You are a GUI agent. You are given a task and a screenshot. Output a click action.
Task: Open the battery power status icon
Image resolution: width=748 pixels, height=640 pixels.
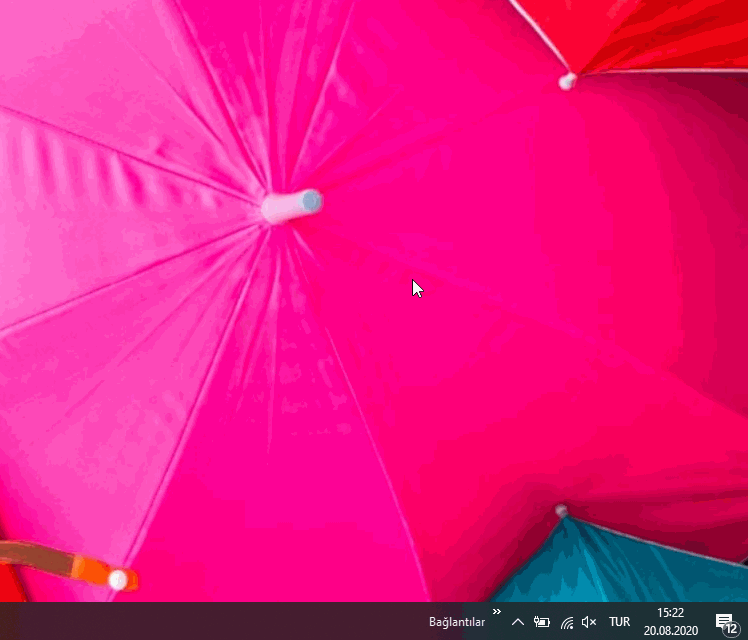click(541, 622)
